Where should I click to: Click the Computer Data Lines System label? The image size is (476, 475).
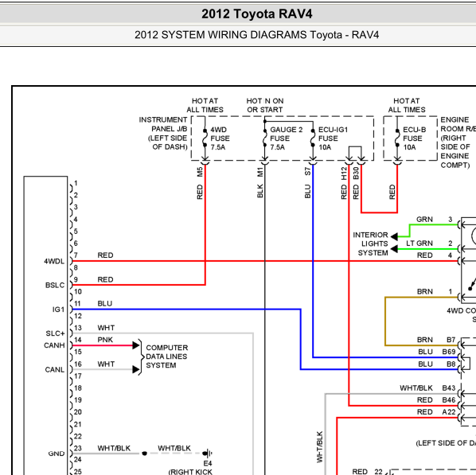click(x=166, y=356)
